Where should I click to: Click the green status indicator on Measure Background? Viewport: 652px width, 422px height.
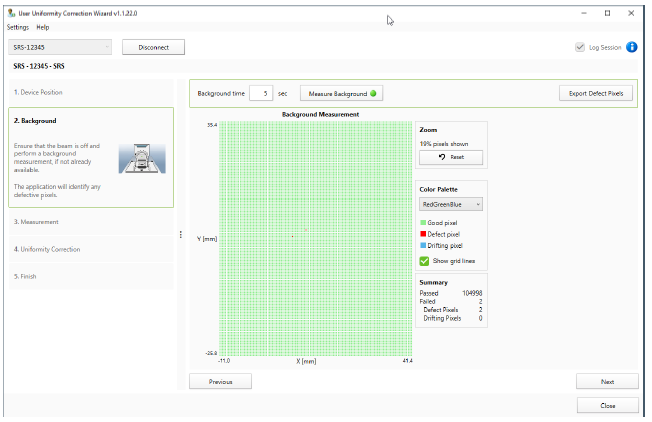[373, 94]
